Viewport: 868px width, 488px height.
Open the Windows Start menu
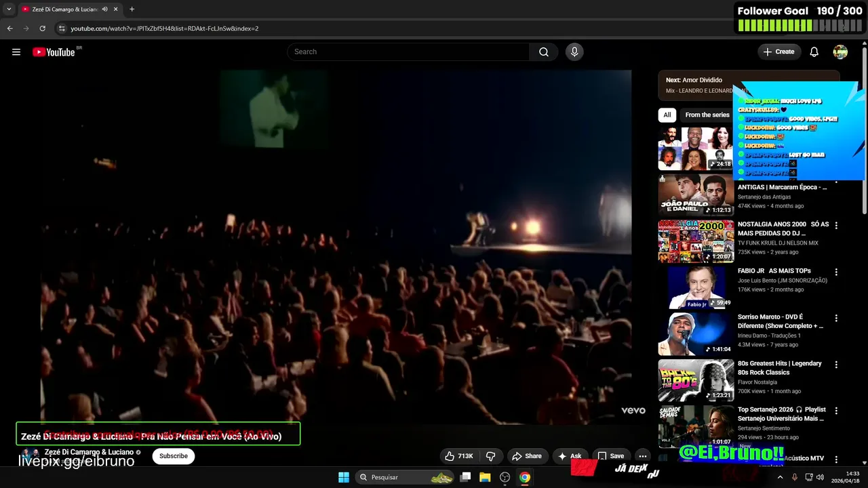click(344, 477)
